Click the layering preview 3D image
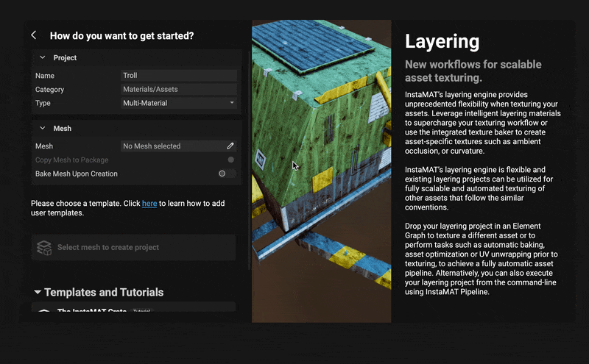This screenshot has height=364, width=589. pos(321,171)
